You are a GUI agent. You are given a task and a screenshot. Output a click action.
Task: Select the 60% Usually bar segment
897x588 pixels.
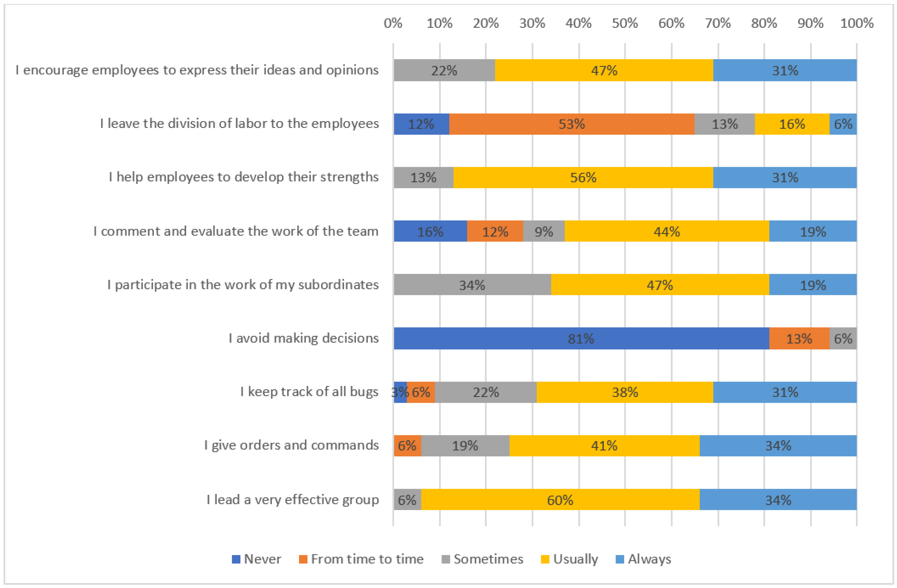(560, 499)
